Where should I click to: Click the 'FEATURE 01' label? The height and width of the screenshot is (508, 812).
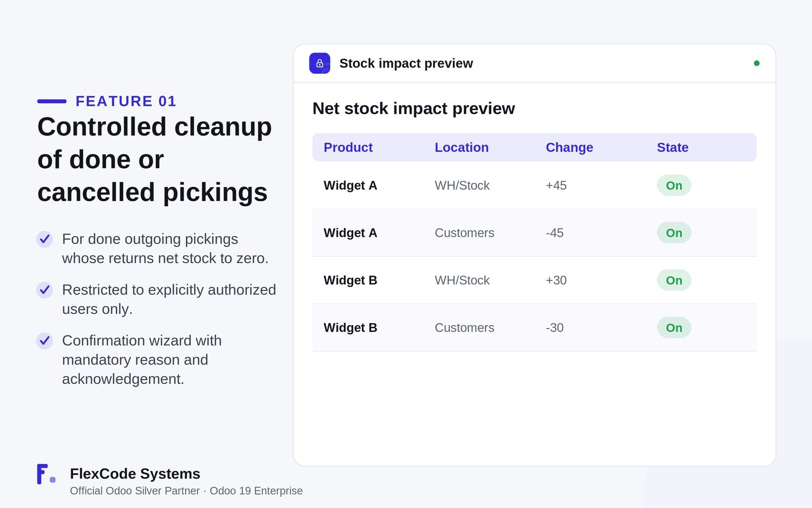tap(126, 101)
